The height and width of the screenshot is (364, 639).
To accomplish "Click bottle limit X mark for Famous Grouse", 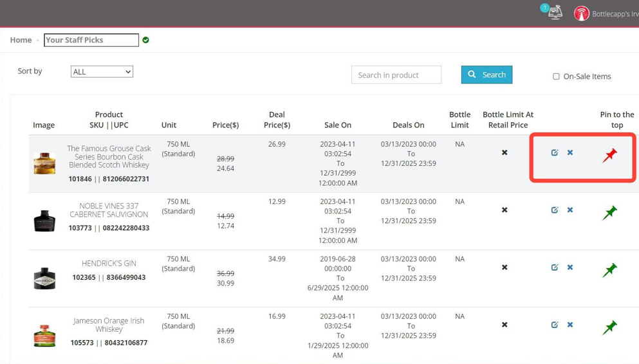I will [505, 152].
